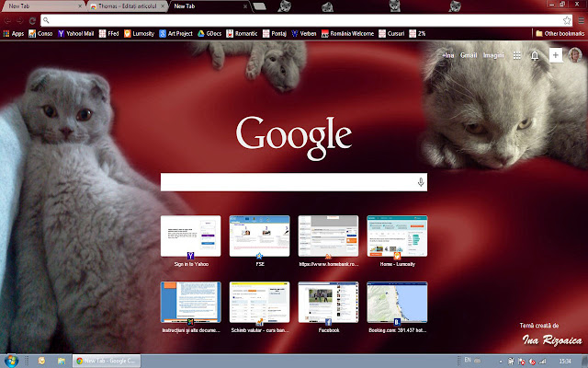Click the New Tab - Google Chrome taskbar button

[107, 361]
